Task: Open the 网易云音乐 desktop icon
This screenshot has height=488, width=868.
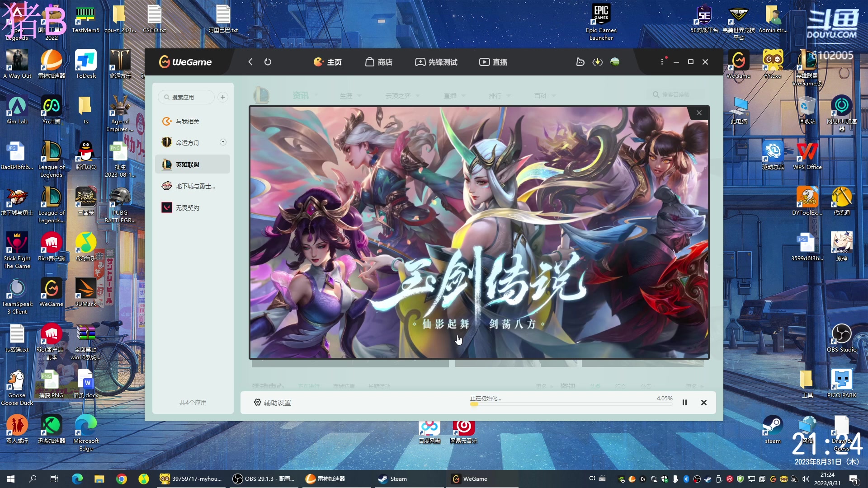Action: tap(463, 432)
